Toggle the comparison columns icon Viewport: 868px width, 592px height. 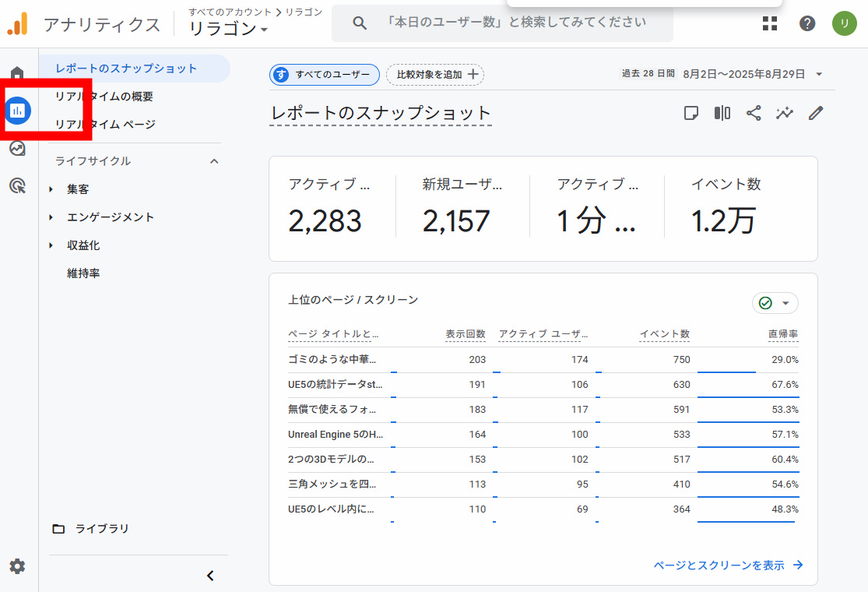[x=722, y=113]
